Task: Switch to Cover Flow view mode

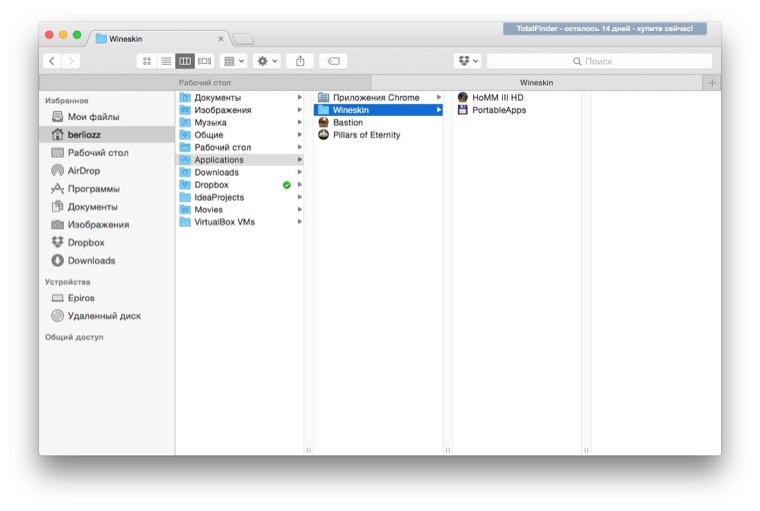Action: [x=204, y=61]
